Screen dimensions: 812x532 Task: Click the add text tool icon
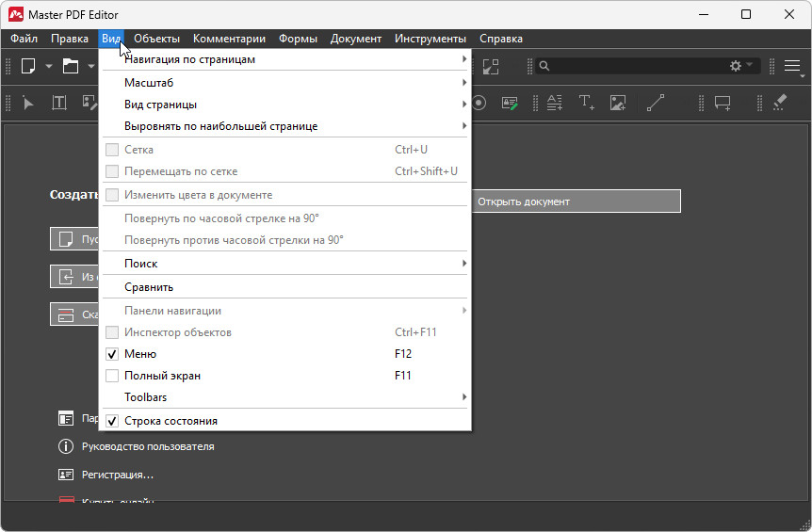point(586,103)
